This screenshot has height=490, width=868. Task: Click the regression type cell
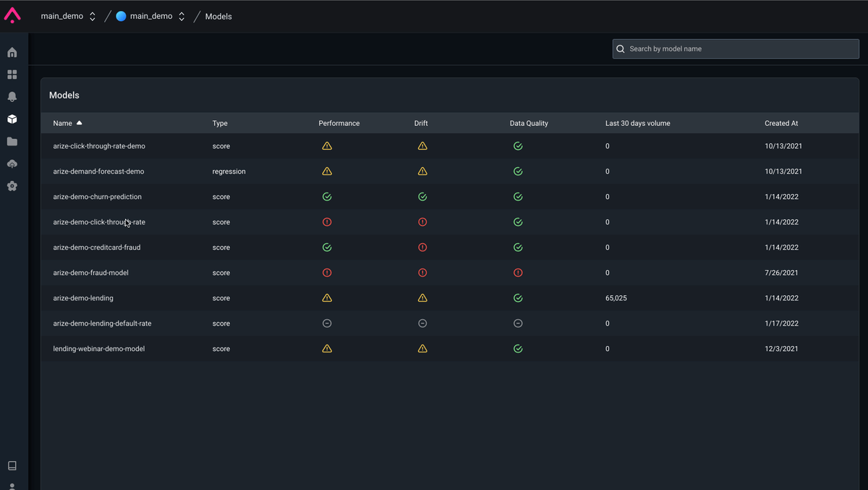tap(229, 172)
